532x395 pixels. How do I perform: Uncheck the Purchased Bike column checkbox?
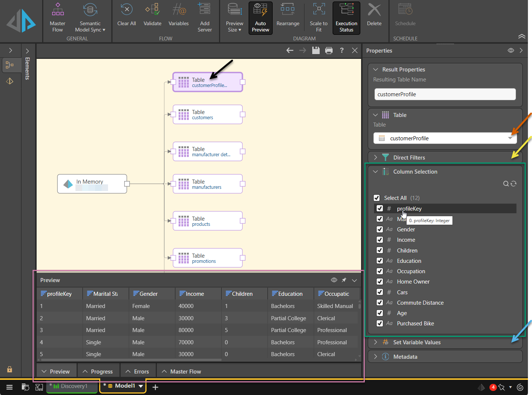(x=380, y=323)
